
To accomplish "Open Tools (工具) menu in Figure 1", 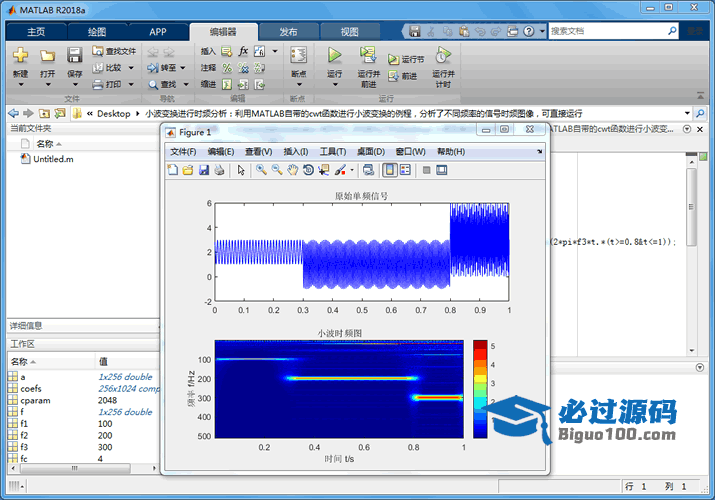I will (332, 152).
